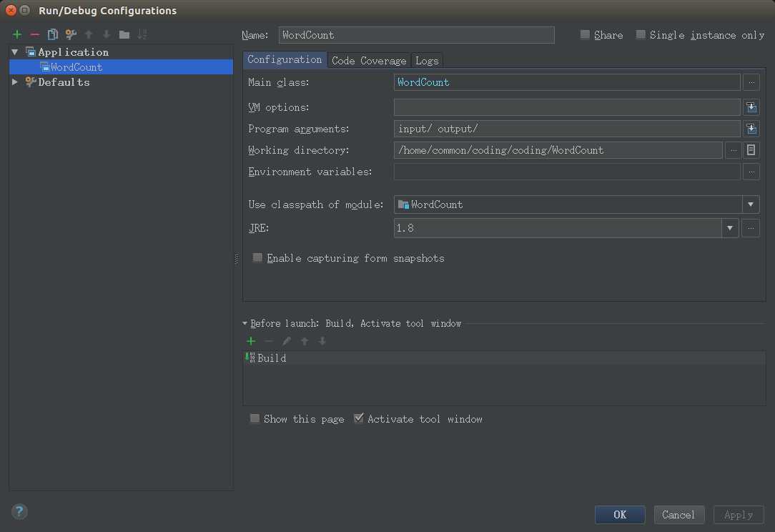The image size is (775, 532).
Task: Move the Before launch task down
Action: (x=322, y=341)
